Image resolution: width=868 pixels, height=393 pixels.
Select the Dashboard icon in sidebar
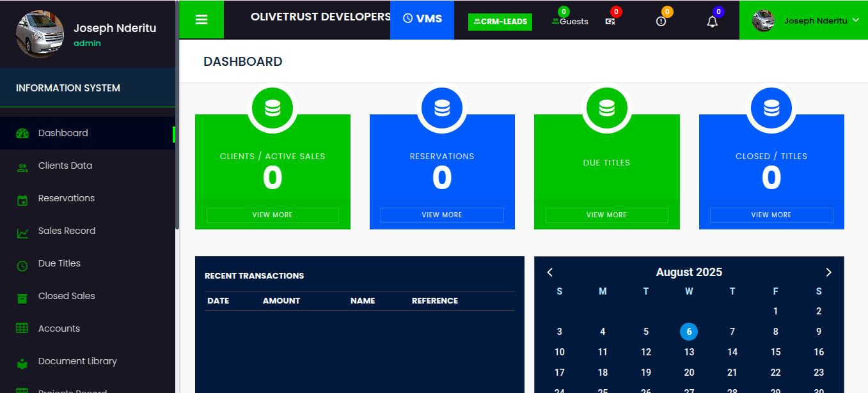(x=22, y=133)
